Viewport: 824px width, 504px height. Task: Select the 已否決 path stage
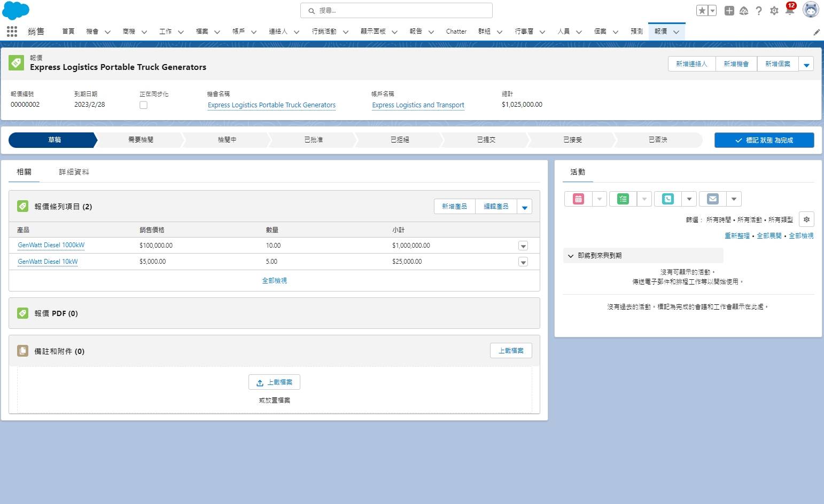658,140
